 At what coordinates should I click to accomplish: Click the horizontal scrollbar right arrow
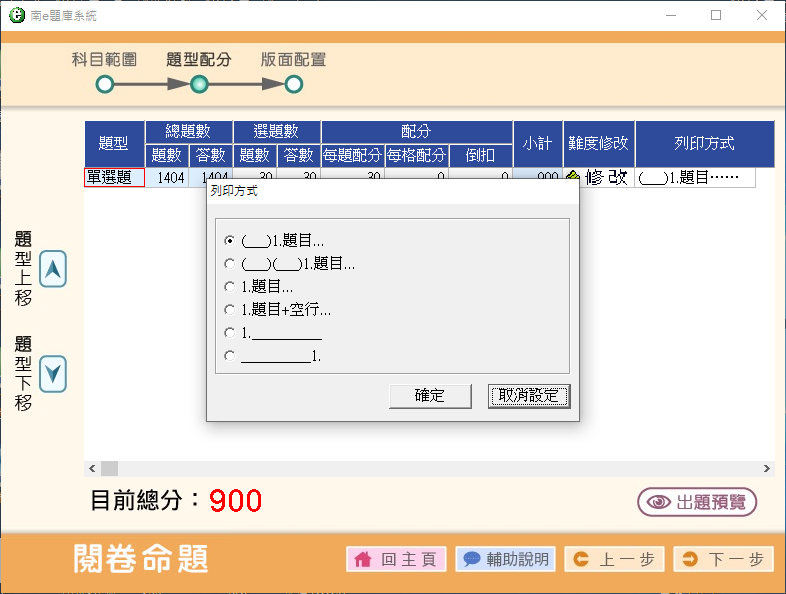[x=767, y=468]
